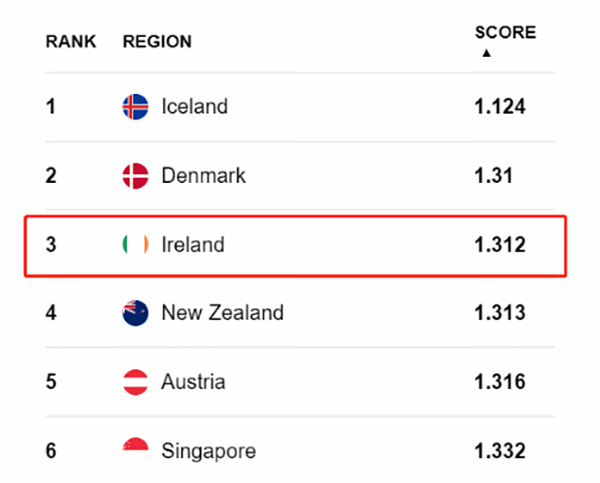Image resolution: width=600 pixels, height=483 pixels.
Task: Click the Denmark flag icon
Action: pos(135,176)
